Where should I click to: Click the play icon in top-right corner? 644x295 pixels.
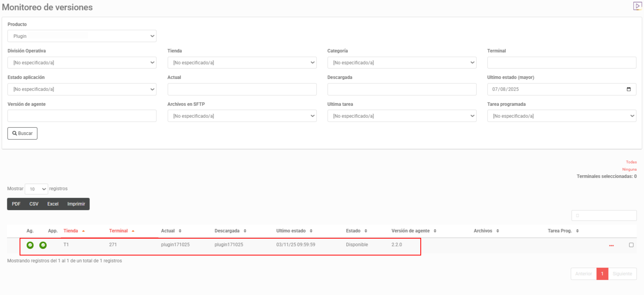(x=637, y=6)
